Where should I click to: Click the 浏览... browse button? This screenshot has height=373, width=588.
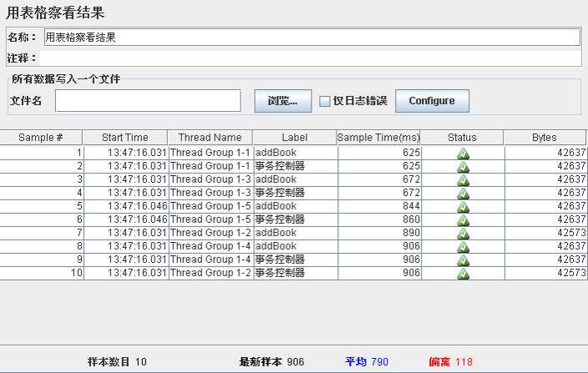[283, 101]
